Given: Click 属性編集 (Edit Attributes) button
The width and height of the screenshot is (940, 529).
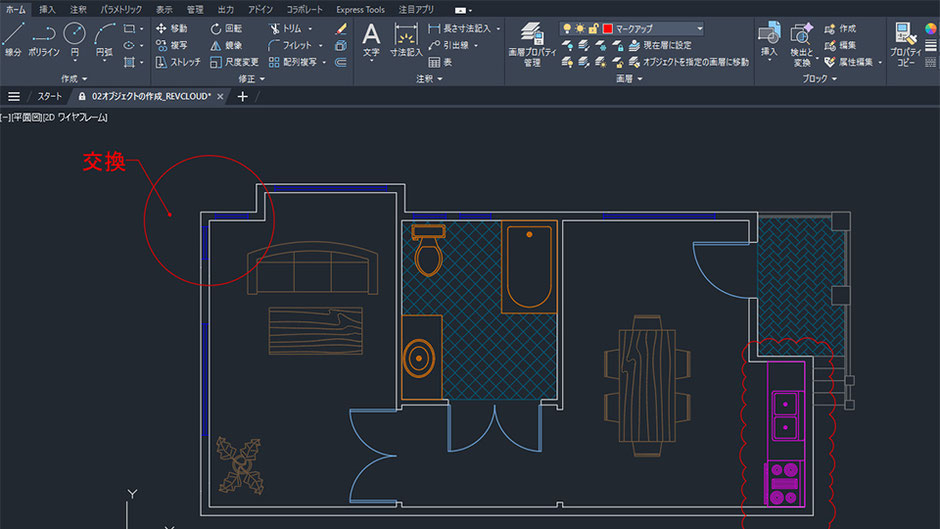Looking at the screenshot, I should click(849, 62).
